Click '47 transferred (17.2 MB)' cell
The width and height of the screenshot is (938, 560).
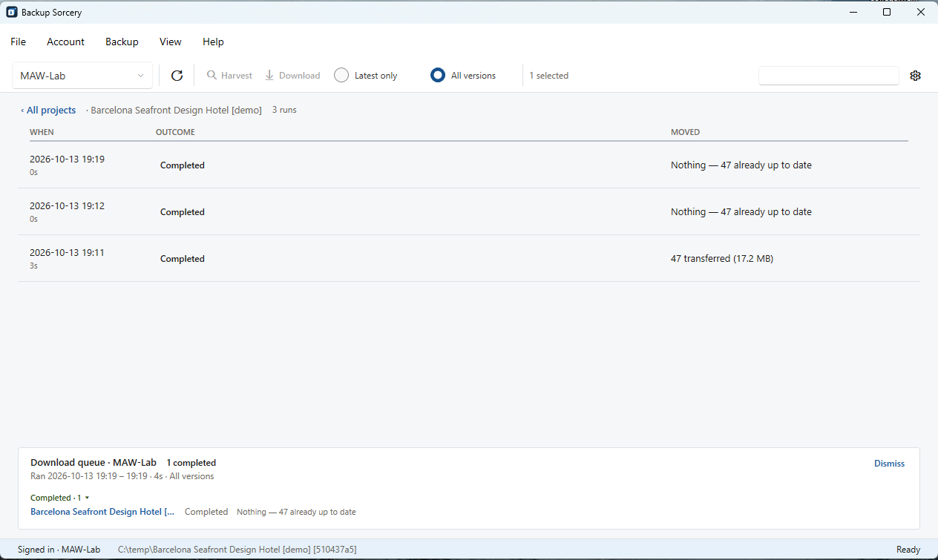(722, 259)
